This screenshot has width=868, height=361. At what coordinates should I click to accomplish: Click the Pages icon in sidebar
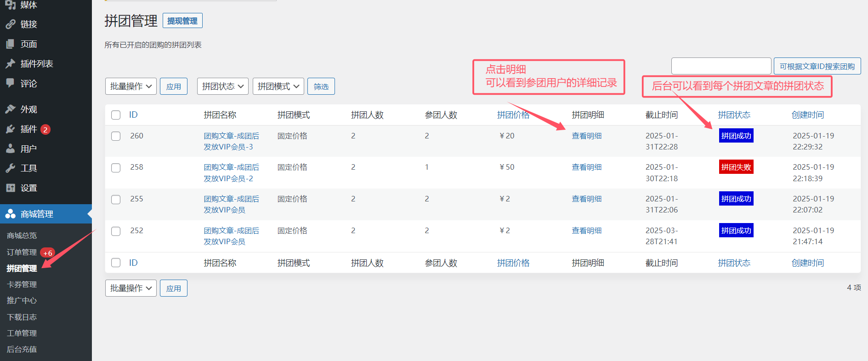10,44
